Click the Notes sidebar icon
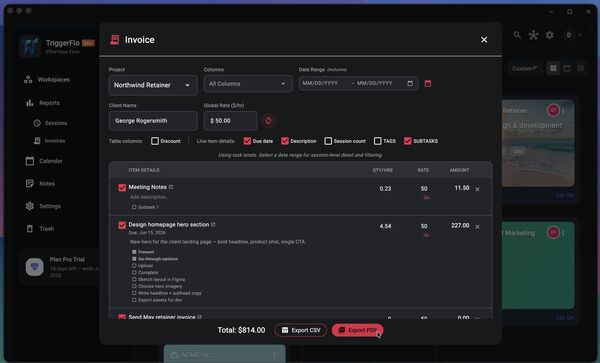600x363 pixels. click(x=29, y=184)
